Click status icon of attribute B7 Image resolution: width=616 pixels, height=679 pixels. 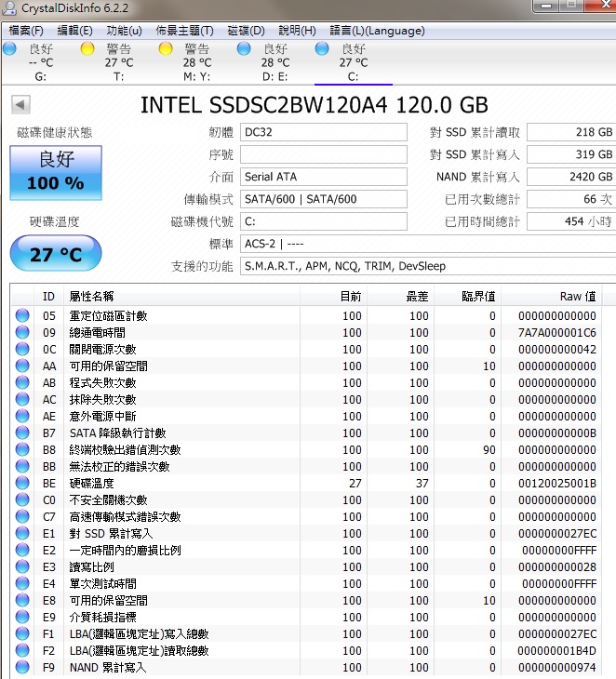[x=22, y=433]
